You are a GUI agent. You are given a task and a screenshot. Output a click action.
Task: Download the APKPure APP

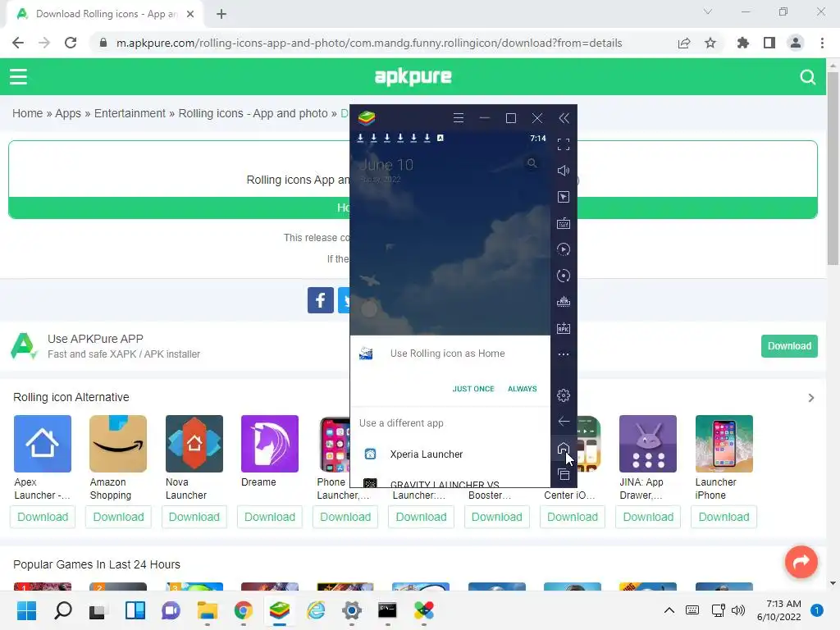789,346
